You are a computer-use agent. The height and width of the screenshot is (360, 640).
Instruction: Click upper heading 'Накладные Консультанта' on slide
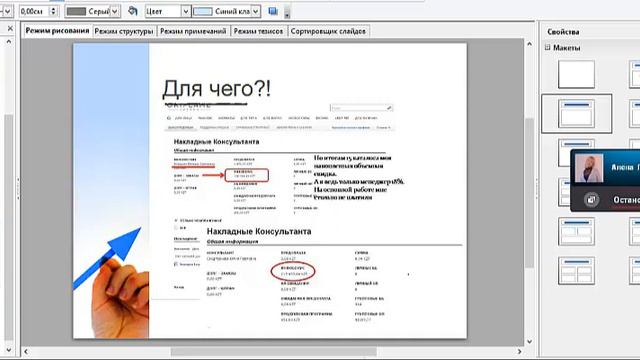[x=216, y=142]
